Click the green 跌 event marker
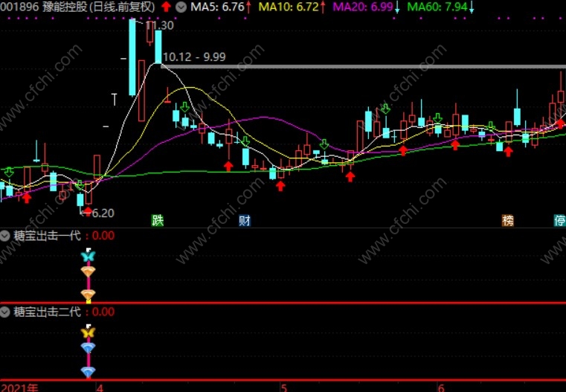This screenshot has width=566, height=392. click(158, 220)
